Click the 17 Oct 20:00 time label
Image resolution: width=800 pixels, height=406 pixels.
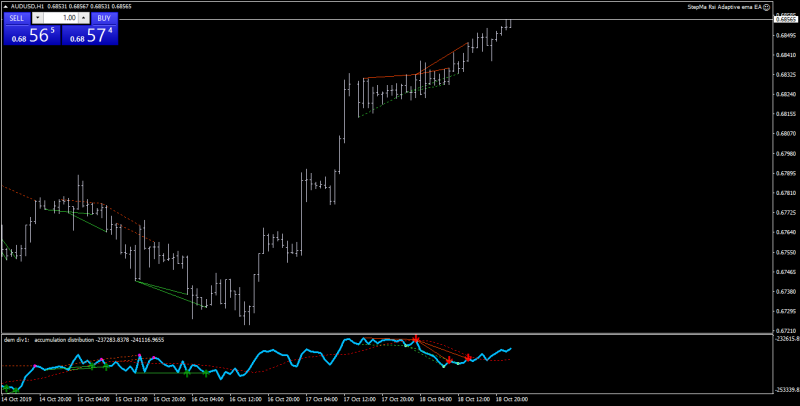click(398, 399)
